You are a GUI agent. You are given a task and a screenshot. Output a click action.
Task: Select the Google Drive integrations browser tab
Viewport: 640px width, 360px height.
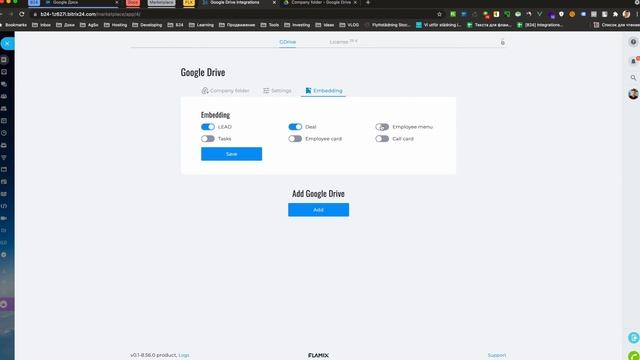click(238, 2)
